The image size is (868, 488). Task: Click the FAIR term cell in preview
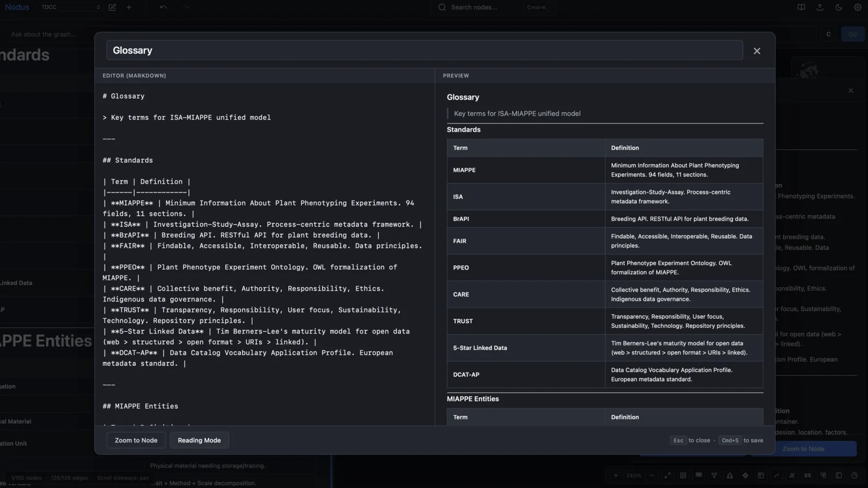pyautogui.click(x=526, y=241)
